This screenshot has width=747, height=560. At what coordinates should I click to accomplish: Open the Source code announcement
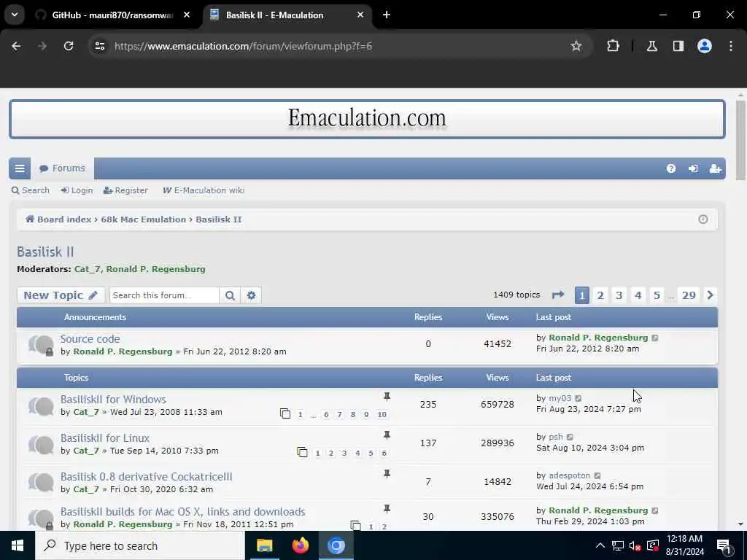(x=90, y=339)
